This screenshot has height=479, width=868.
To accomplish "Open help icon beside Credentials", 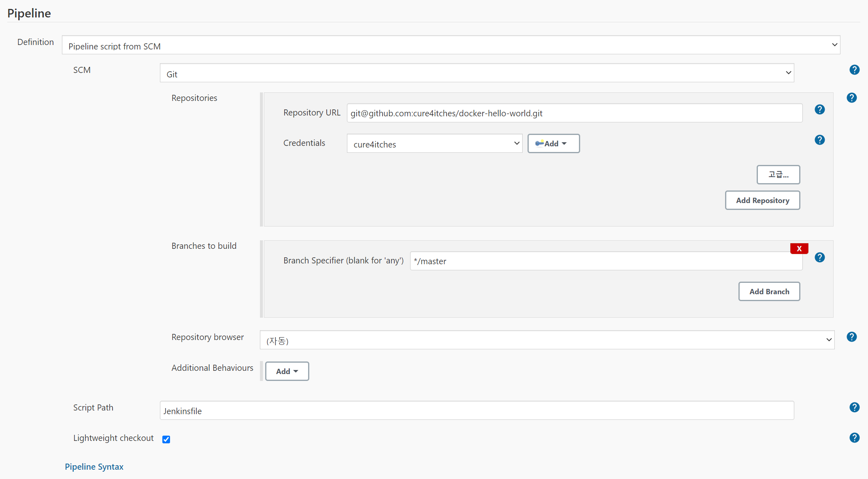I will point(819,140).
